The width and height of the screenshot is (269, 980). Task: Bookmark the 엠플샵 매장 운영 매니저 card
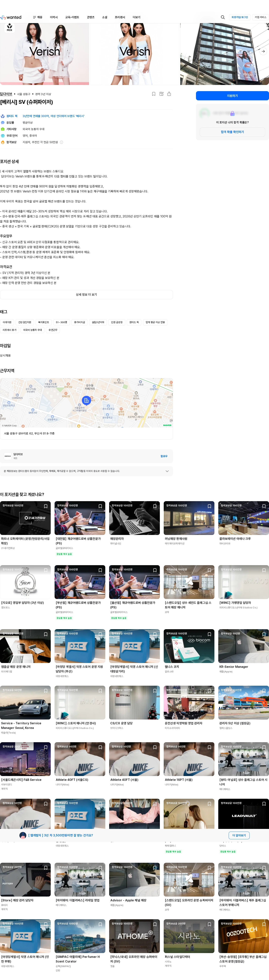(x=46, y=634)
